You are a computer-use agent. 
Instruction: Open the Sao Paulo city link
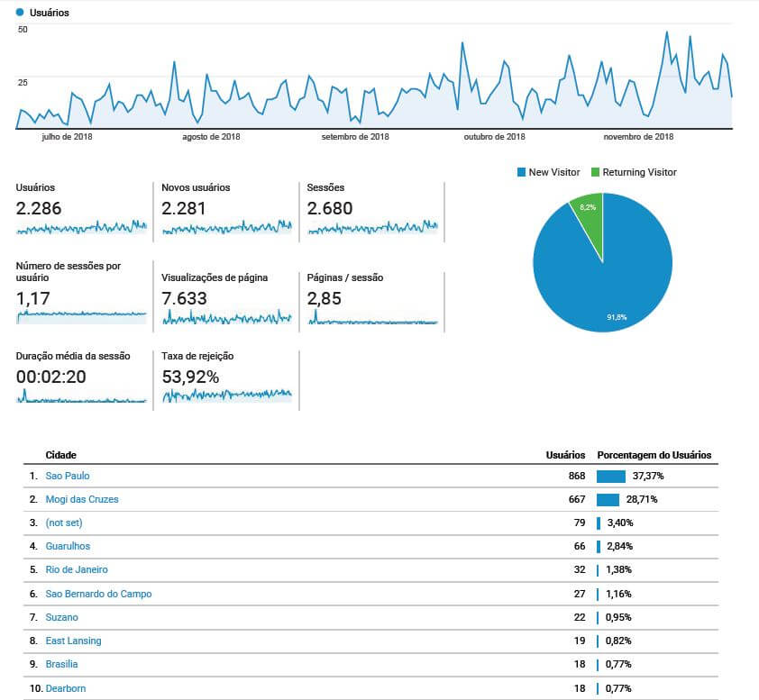coord(68,476)
